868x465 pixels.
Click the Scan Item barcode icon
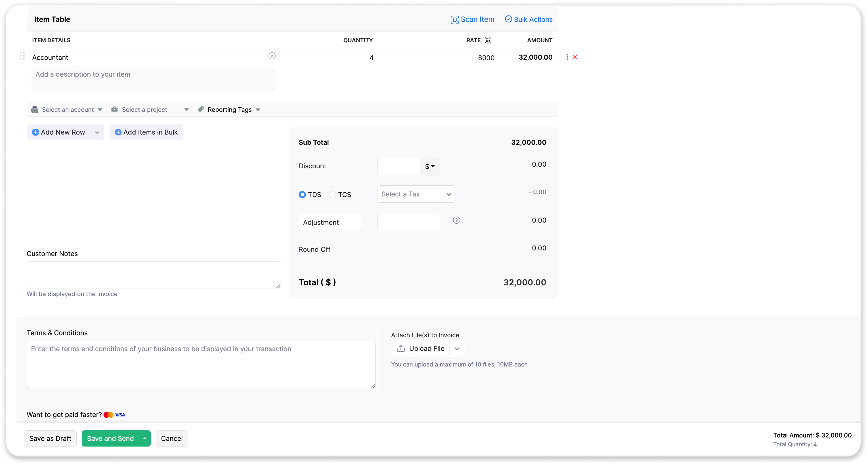454,20
